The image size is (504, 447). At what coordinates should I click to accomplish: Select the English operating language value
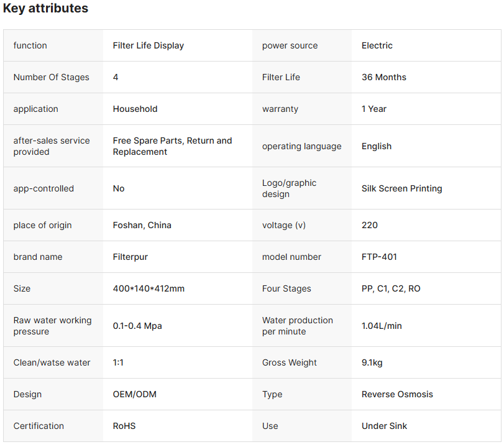tap(377, 146)
